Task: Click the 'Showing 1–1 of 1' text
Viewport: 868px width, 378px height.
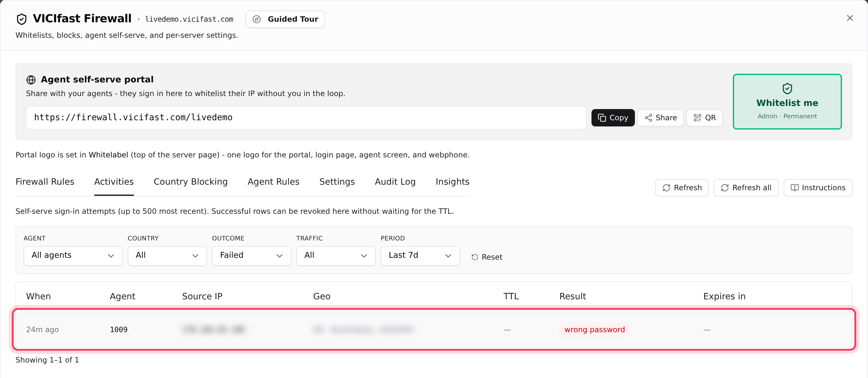Action: [x=47, y=360]
